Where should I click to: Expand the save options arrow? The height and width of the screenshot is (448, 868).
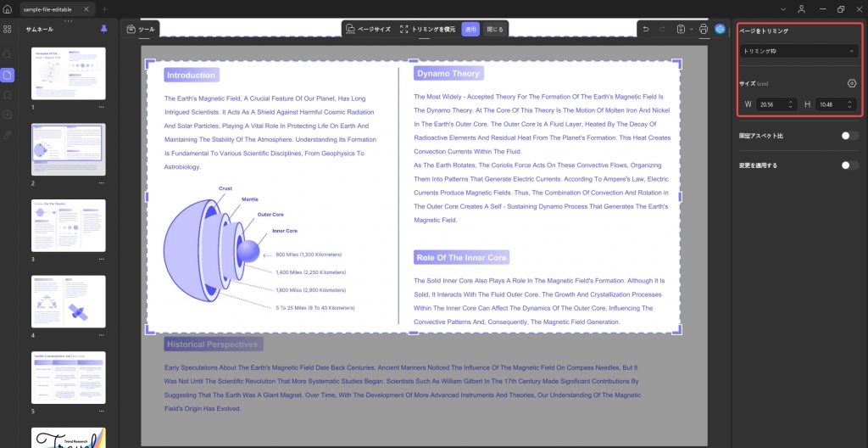click(691, 29)
